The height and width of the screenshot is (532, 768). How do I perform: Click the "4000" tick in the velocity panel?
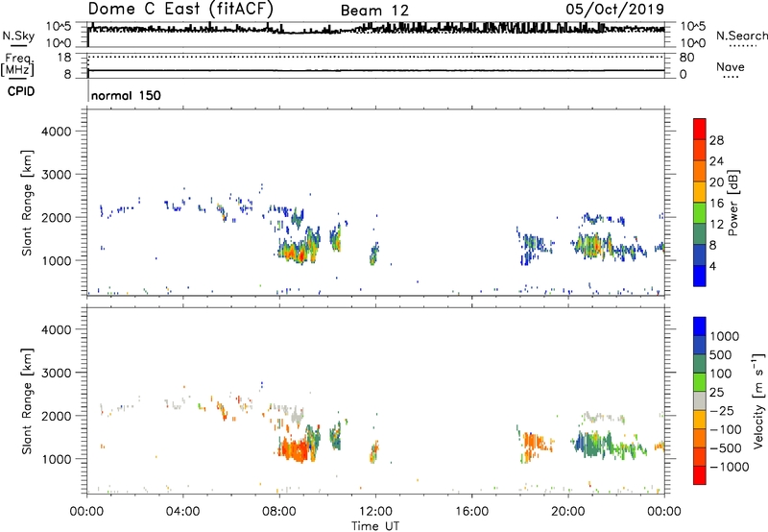(57, 329)
